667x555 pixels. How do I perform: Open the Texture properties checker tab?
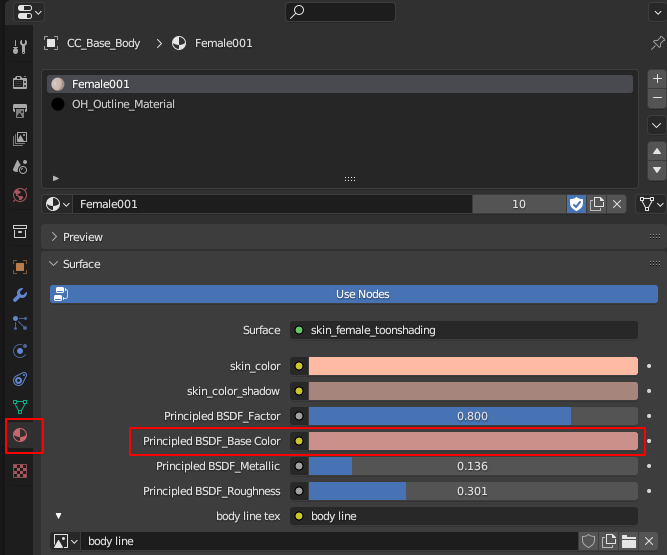tap(20, 471)
